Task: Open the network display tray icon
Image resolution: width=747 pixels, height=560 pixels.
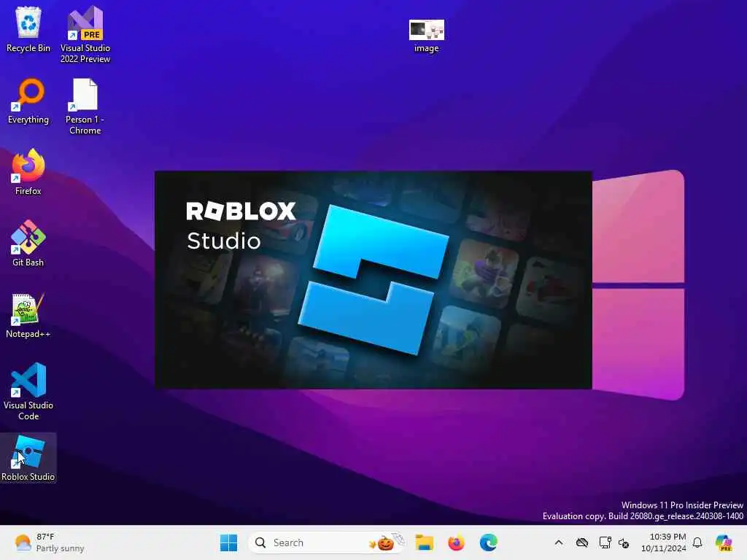Action: click(x=605, y=542)
